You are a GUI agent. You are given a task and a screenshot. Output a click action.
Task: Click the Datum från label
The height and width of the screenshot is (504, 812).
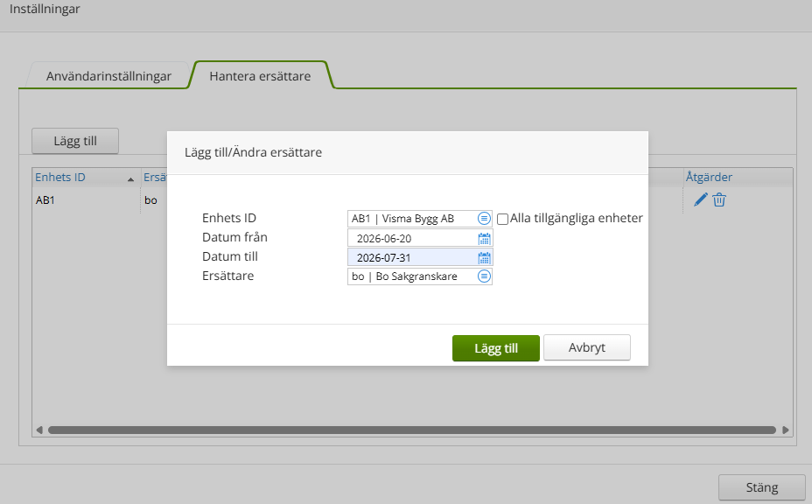234,237
